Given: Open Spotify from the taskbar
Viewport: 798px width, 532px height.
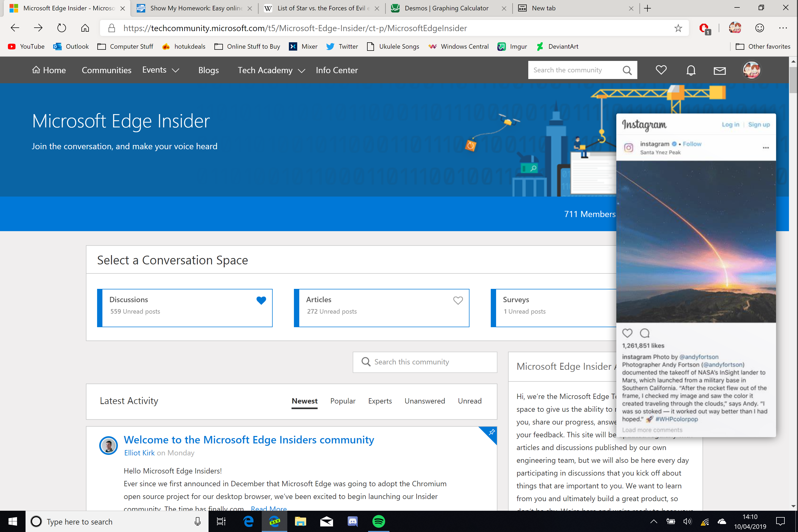Looking at the screenshot, I should pyautogui.click(x=379, y=521).
